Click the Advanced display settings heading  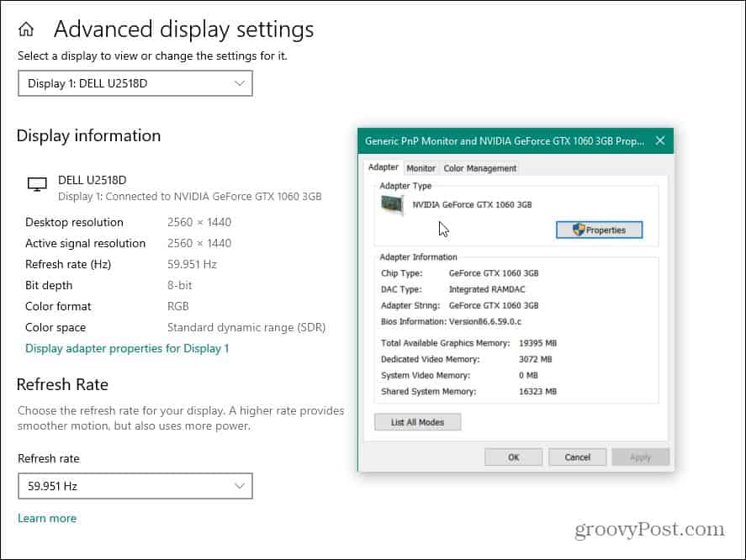tap(183, 29)
